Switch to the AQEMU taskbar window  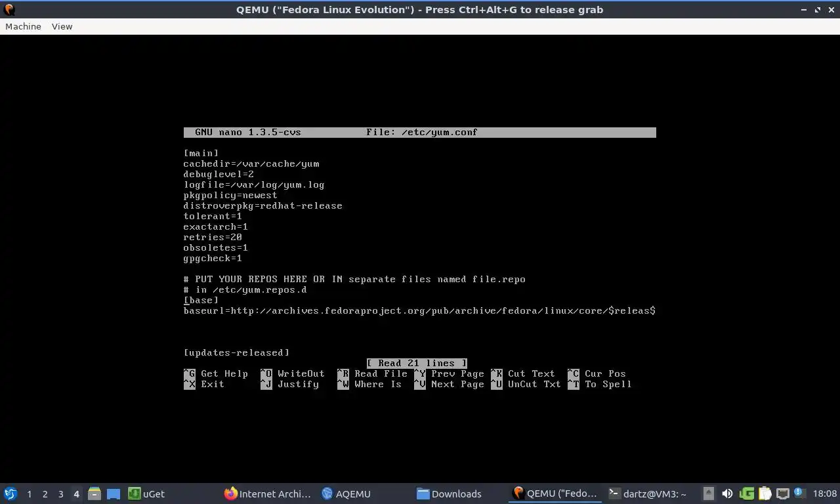coord(346,493)
